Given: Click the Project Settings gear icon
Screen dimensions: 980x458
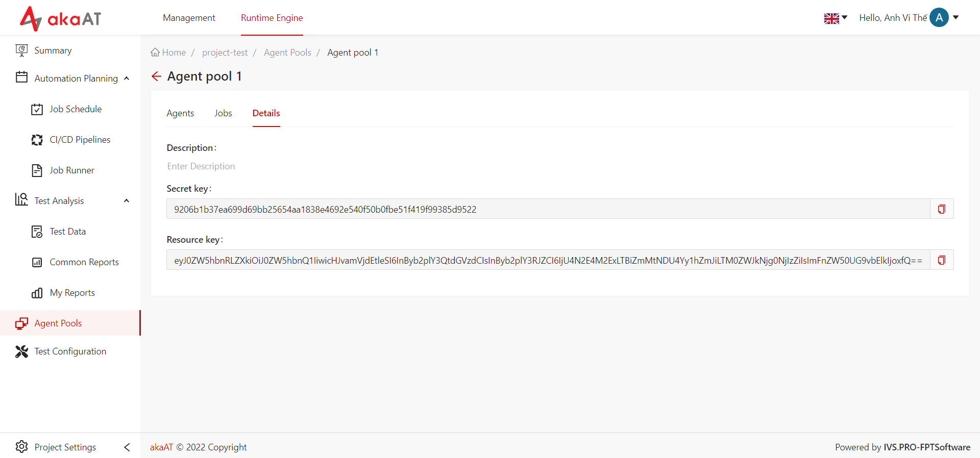Looking at the screenshot, I should [21, 447].
